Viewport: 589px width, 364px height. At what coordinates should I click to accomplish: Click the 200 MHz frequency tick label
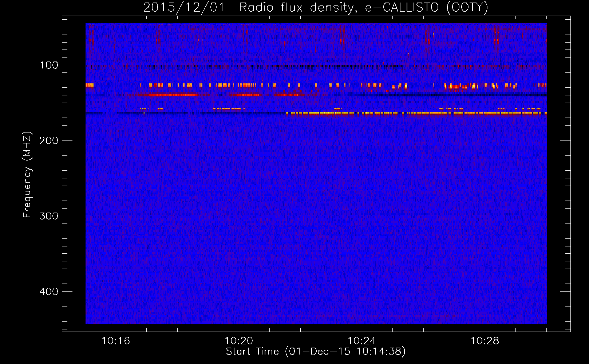point(49,141)
